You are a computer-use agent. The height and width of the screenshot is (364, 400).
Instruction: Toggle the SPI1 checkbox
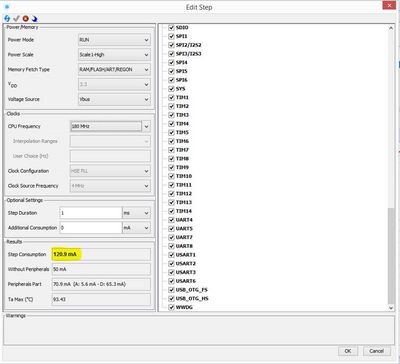[171, 36]
